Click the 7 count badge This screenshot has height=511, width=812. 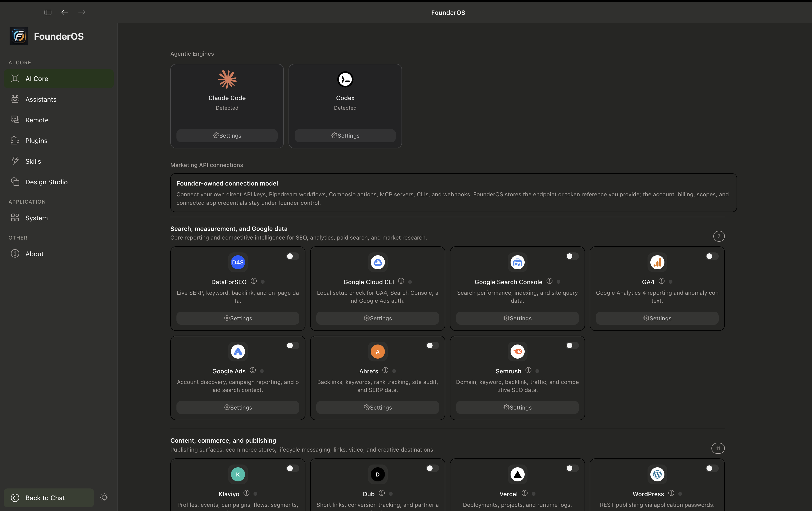coord(719,236)
